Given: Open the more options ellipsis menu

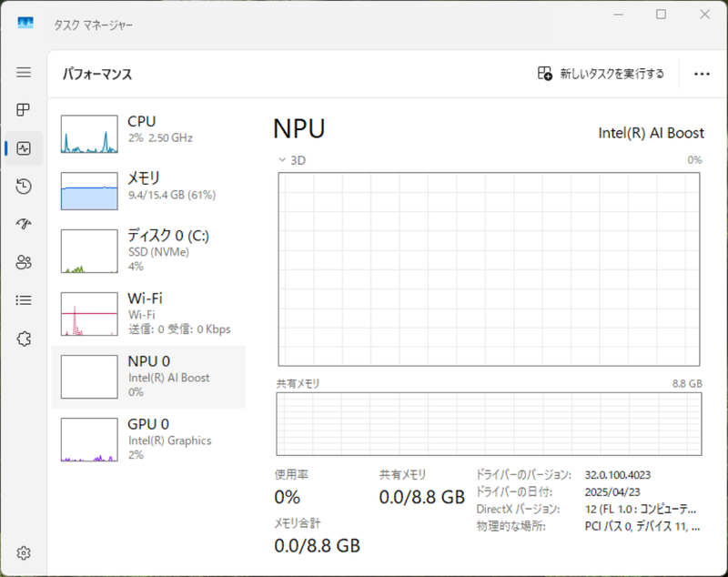Looking at the screenshot, I should coord(701,73).
